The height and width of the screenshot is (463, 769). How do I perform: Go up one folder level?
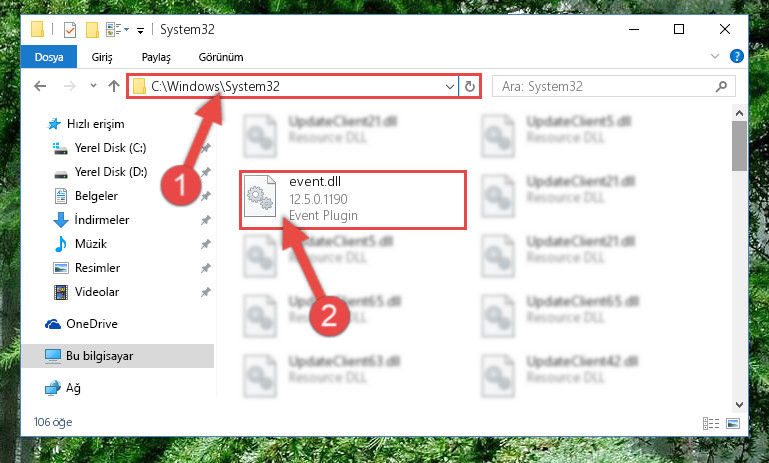pos(114,86)
